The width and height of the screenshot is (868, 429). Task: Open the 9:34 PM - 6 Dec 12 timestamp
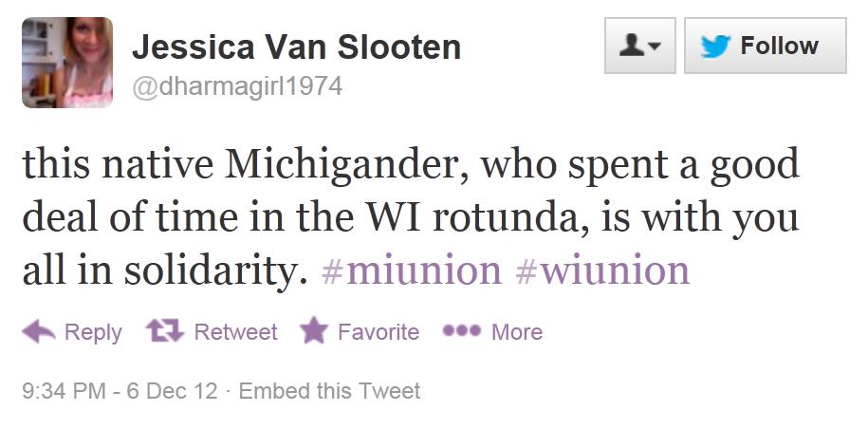point(120,391)
